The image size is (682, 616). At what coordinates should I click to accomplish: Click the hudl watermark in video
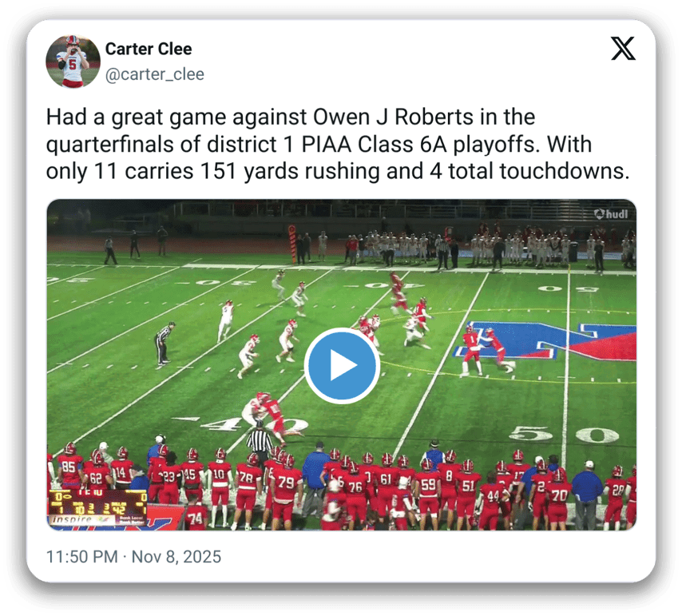coord(611,214)
